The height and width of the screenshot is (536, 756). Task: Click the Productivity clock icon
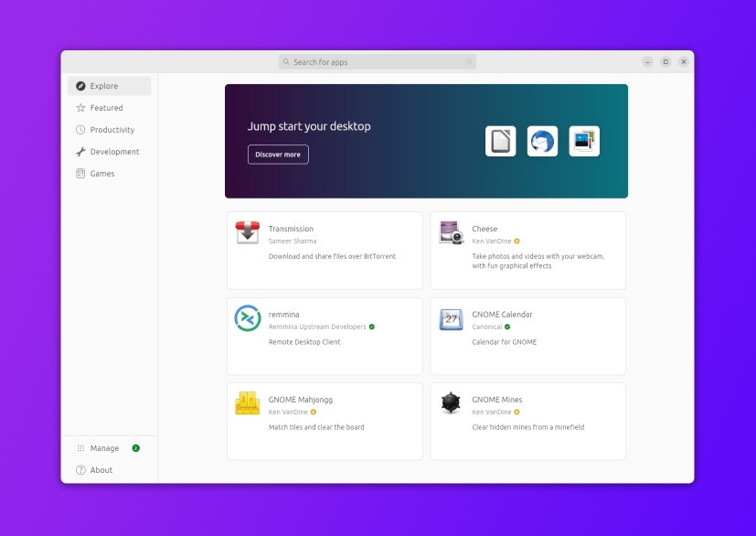point(80,130)
